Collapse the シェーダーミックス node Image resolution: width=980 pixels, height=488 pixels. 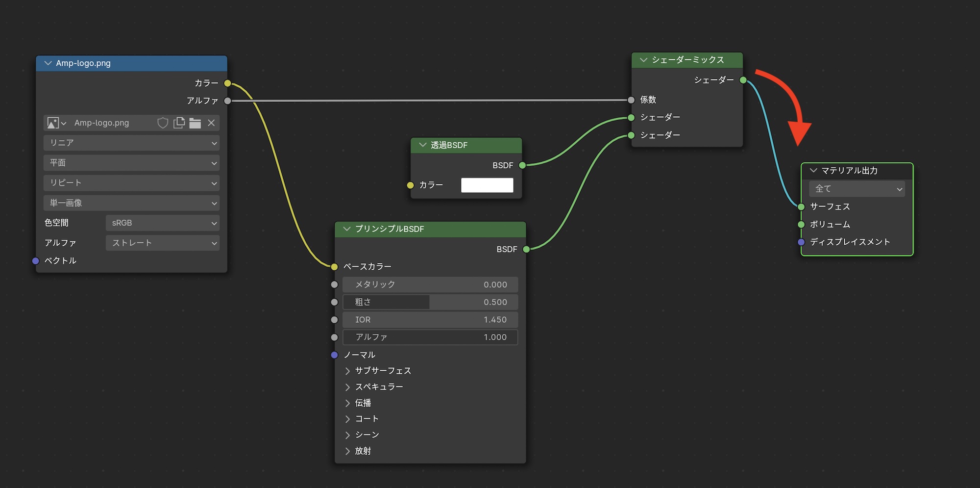pyautogui.click(x=643, y=60)
